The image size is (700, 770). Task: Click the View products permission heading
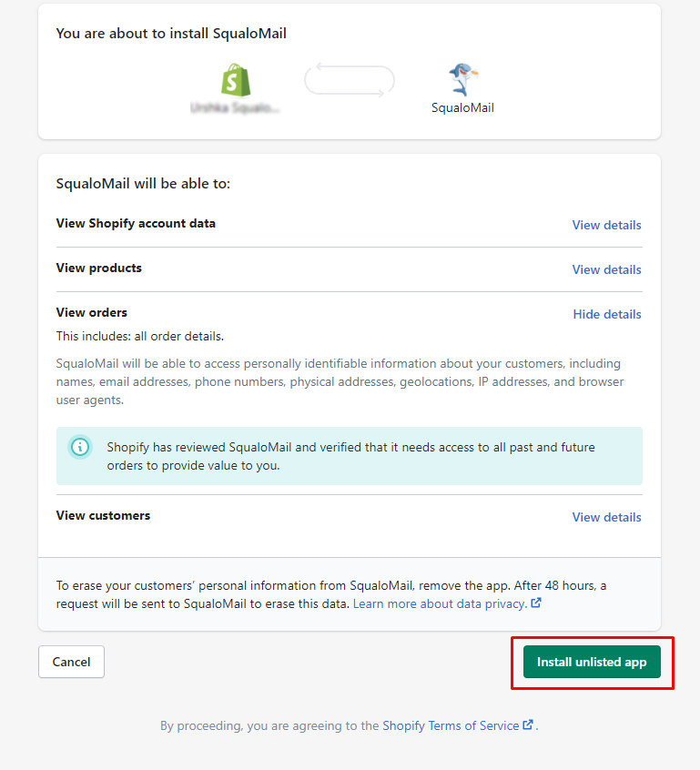99,268
